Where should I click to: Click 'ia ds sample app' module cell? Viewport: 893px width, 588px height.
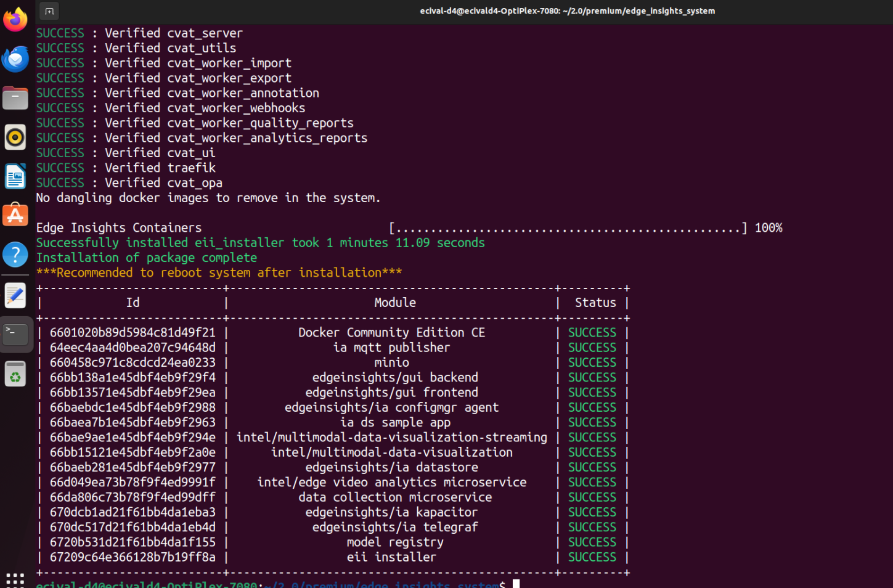point(395,423)
